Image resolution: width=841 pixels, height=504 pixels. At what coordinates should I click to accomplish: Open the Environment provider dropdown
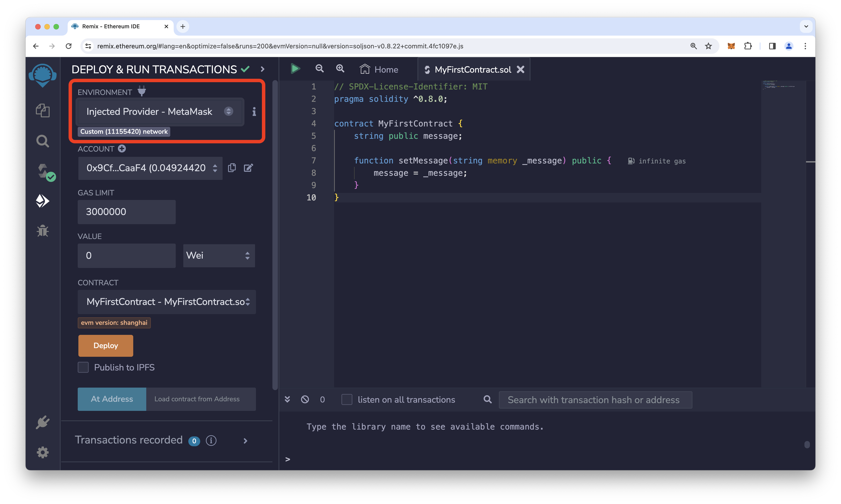160,111
